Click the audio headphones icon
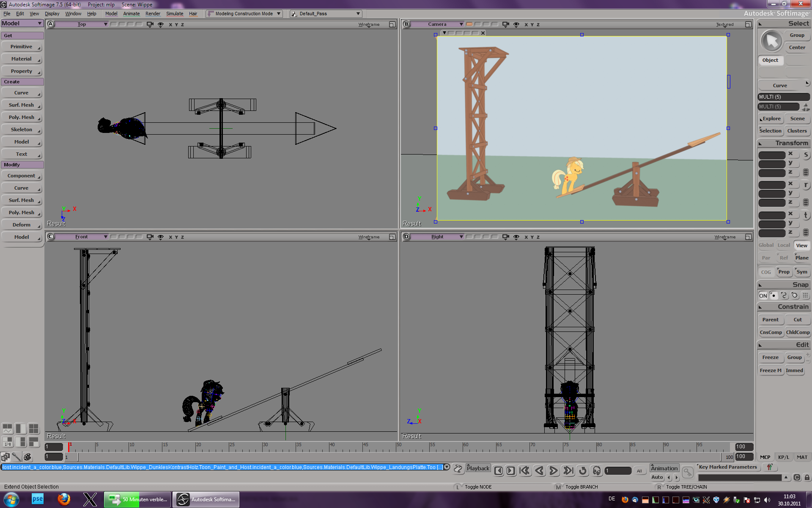This screenshot has width=812, height=508. [597, 471]
